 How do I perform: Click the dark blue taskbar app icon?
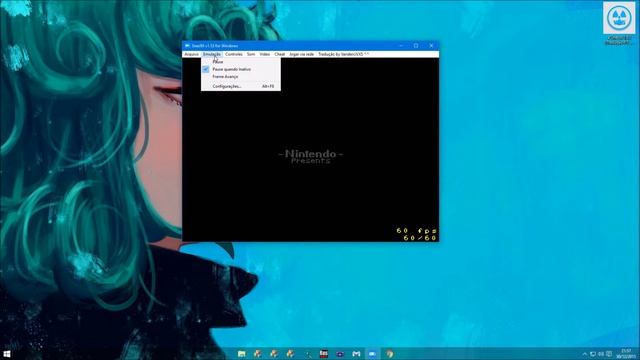pyautogui.click(x=340, y=354)
